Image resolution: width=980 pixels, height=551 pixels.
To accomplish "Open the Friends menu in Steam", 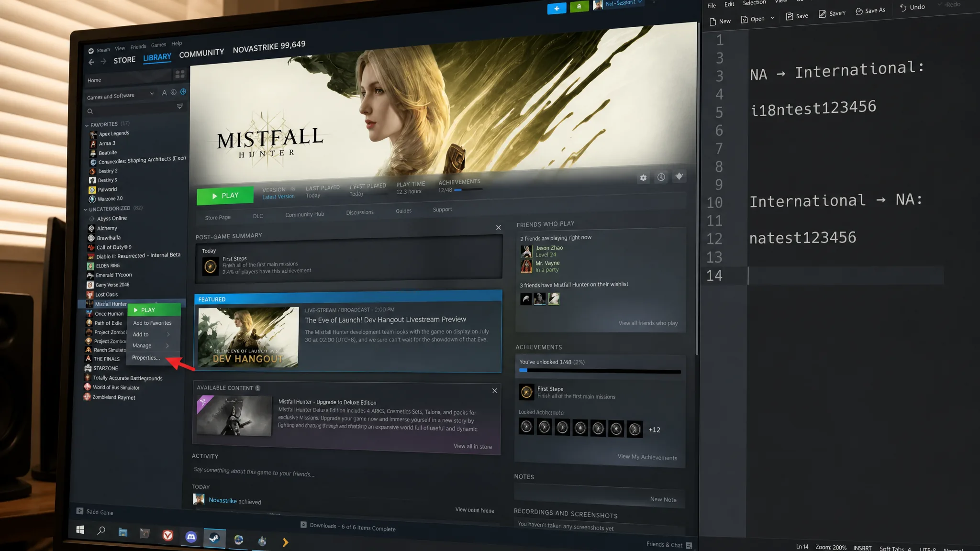I will (138, 46).
